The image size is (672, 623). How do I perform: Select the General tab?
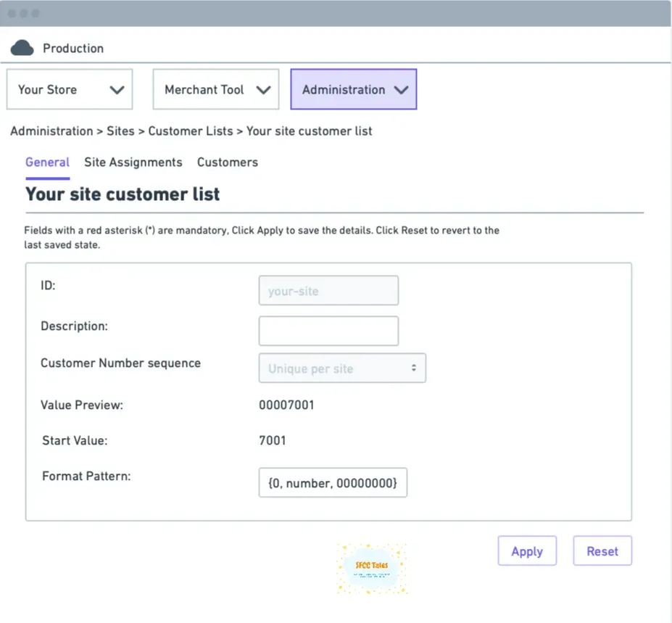47,162
